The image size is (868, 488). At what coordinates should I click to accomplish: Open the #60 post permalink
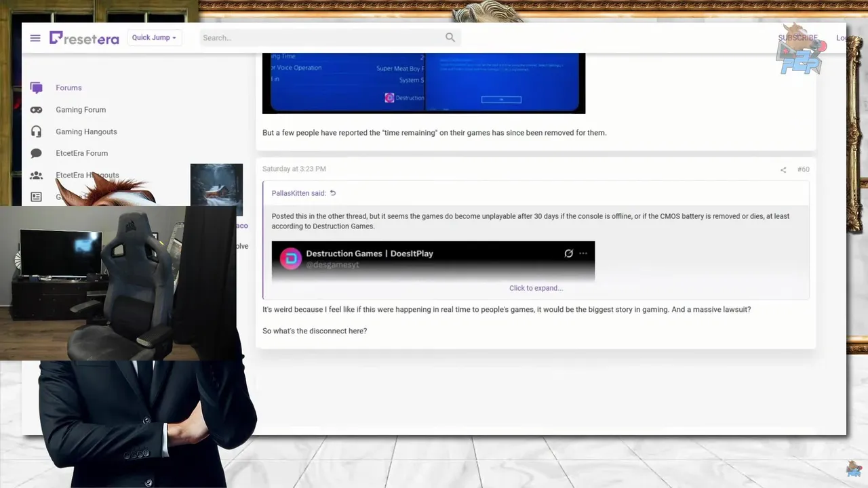pyautogui.click(x=803, y=169)
